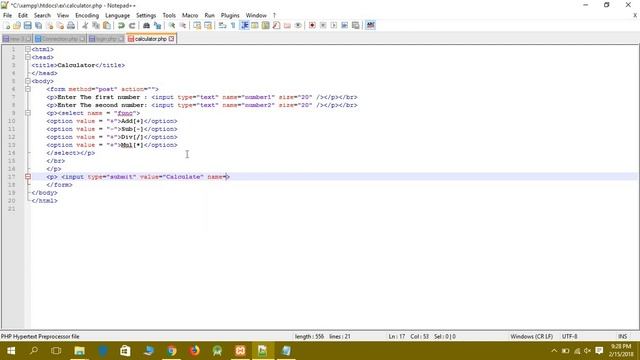Viewport: 640px width, 360px height.
Task: Toggle show all characters icon
Action: [233, 25]
